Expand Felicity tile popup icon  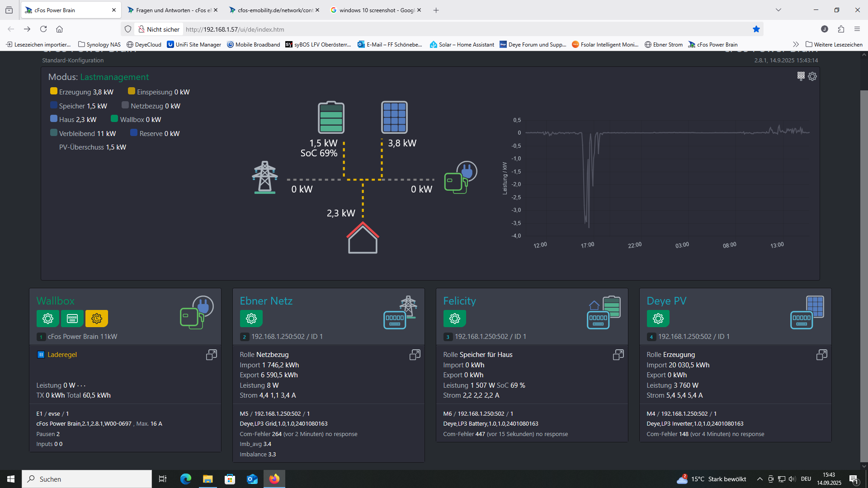tap(618, 355)
